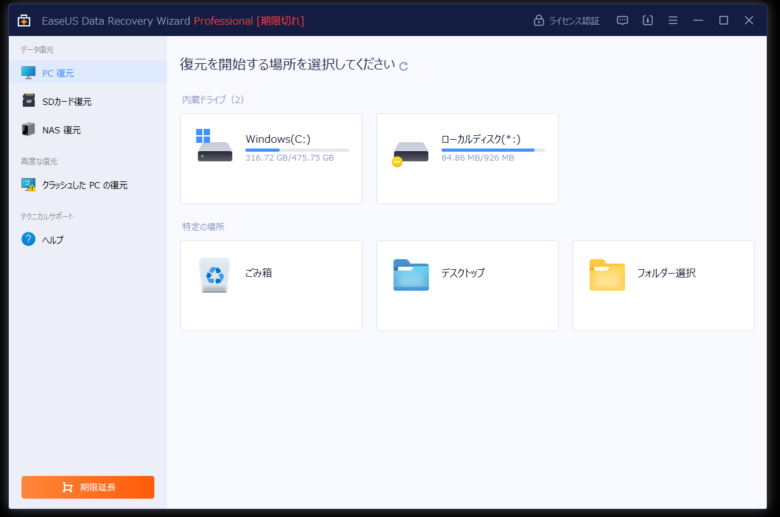Click the デスクトップ label
The width and height of the screenshot is (780, 517).
point(463,273)
